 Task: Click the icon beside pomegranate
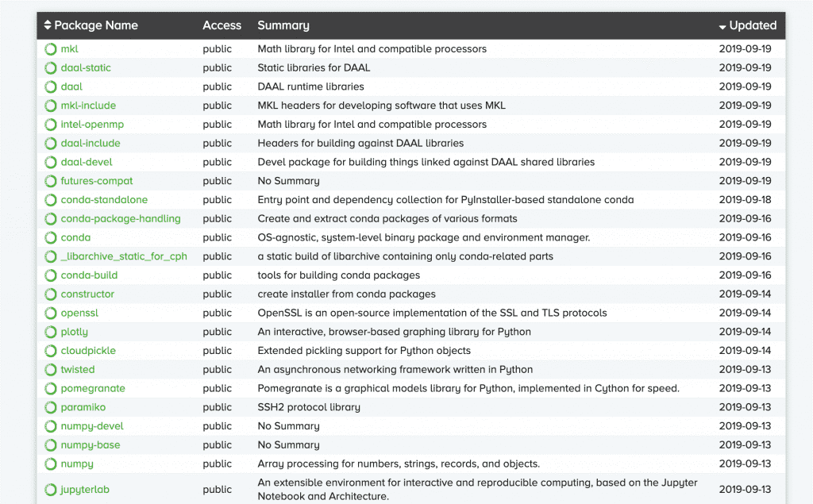(x=50, y=389)
